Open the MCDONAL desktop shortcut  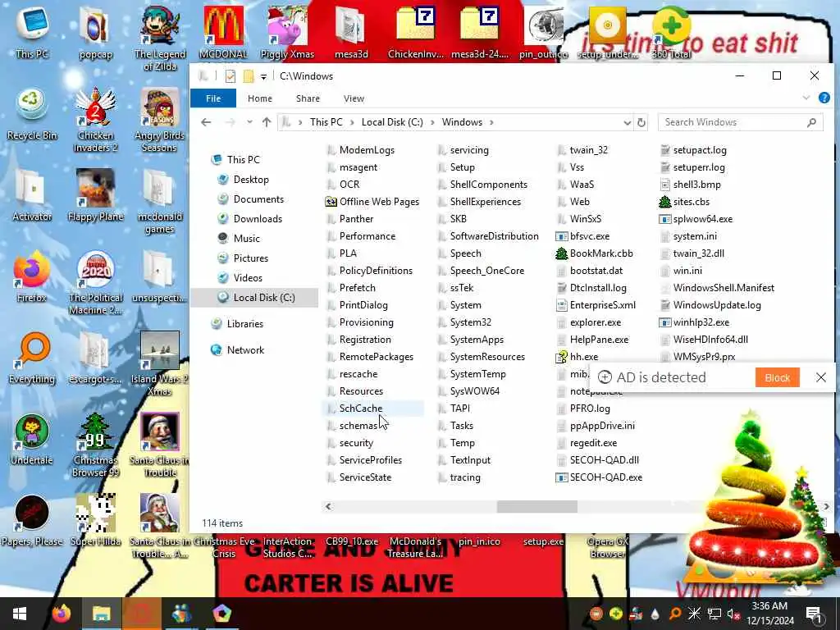[223, 31]
